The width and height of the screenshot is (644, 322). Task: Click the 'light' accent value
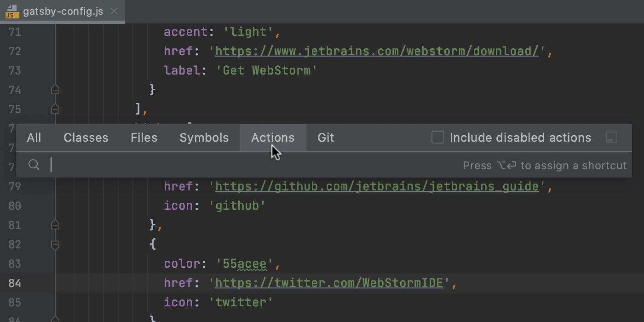pos(248,32)
